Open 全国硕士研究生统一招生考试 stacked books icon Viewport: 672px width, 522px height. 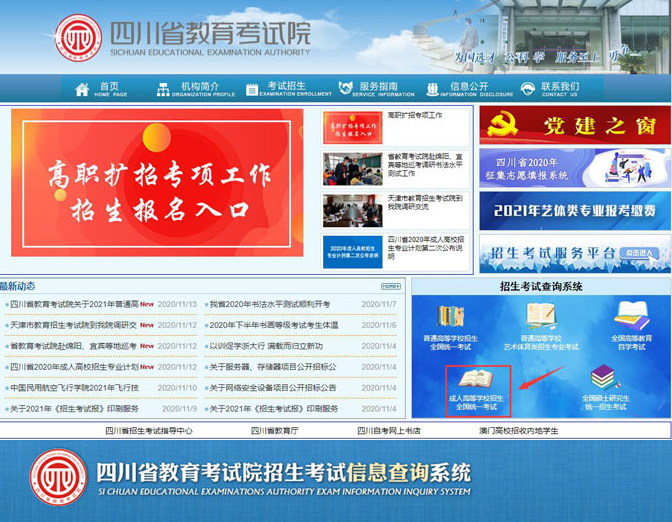pos(604,377)
